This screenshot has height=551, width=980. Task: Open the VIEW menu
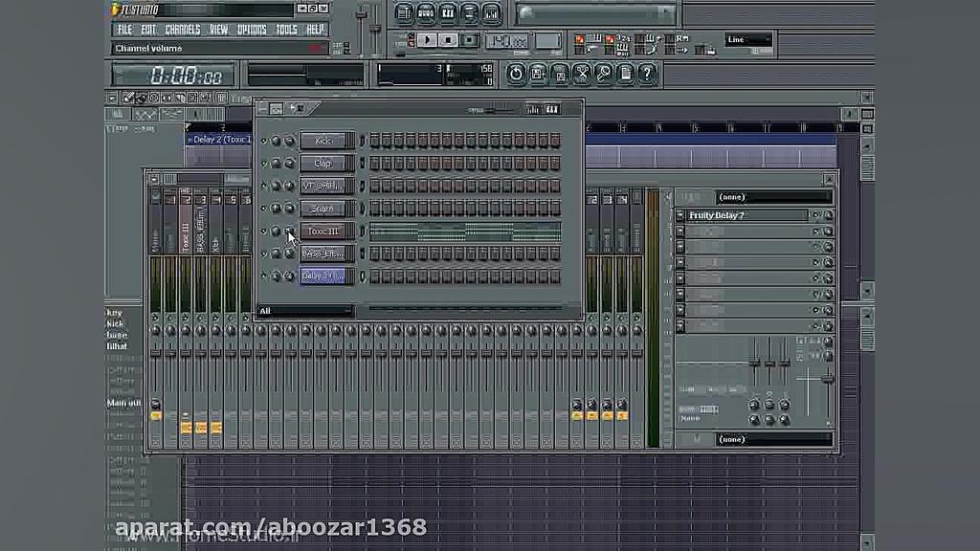pyautogui.click(x=219, y=30)
